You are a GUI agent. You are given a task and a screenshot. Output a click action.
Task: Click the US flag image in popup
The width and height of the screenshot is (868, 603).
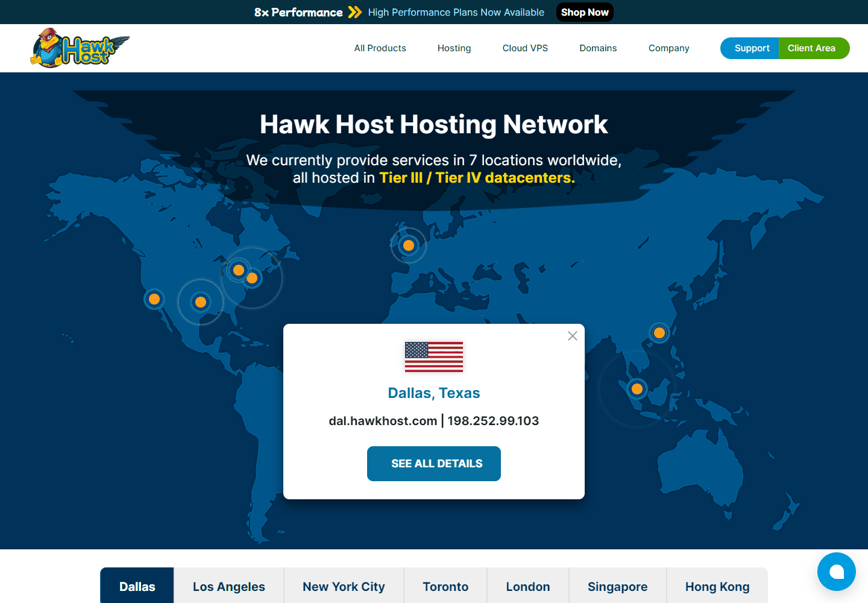(x=434, y=357)
